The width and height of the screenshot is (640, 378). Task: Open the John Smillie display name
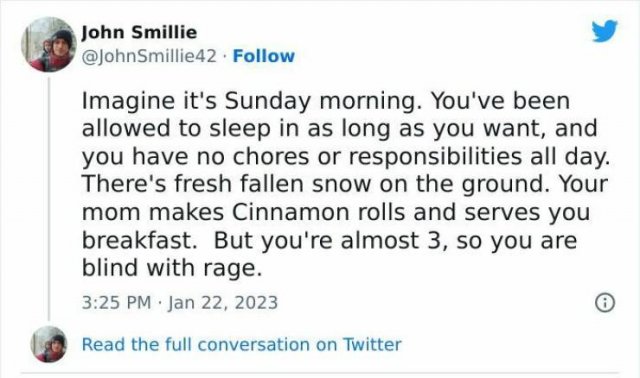tap(139, 32)
